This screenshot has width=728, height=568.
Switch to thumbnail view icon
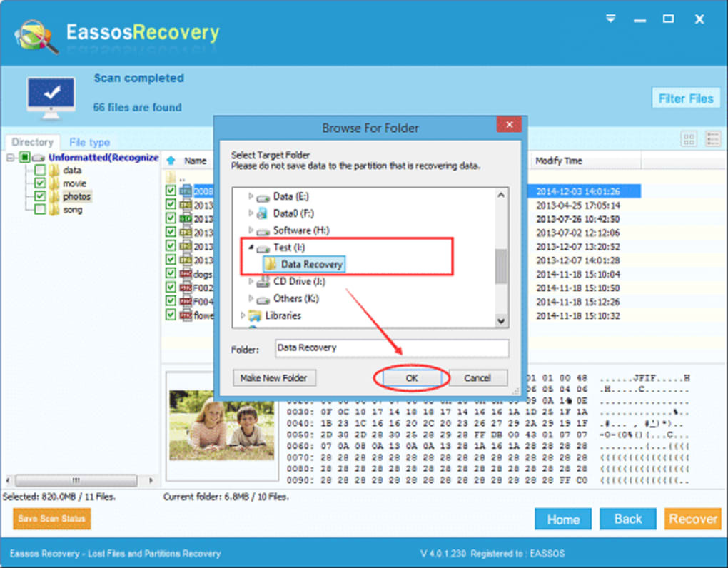coord(689,138)
